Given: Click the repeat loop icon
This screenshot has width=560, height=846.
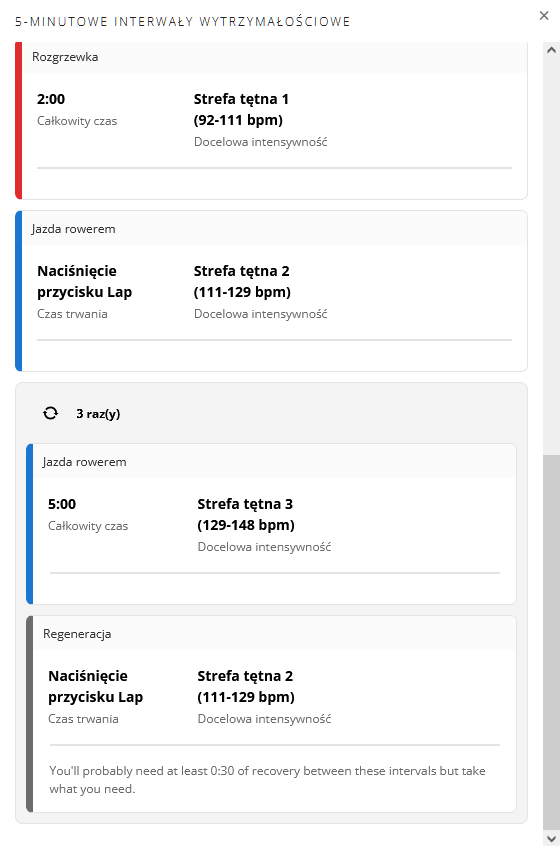Looking at the screenshot, I should click(51, 413).
